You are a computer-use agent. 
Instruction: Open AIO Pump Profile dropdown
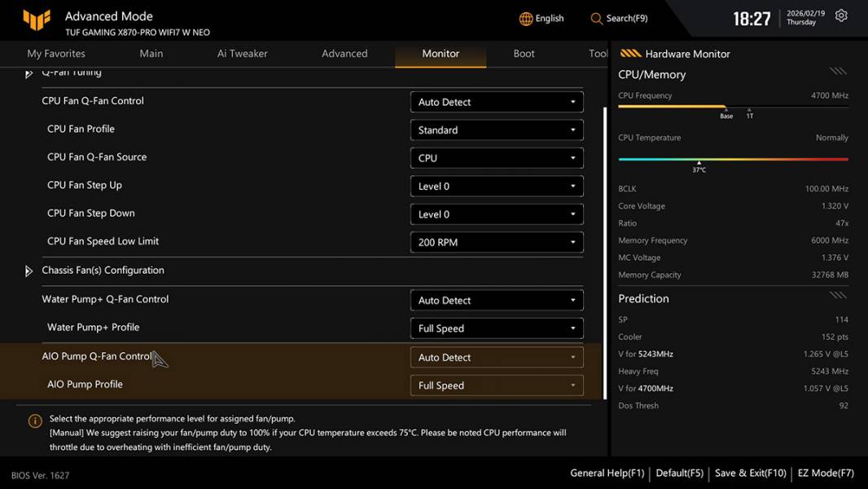coord(497,386)
